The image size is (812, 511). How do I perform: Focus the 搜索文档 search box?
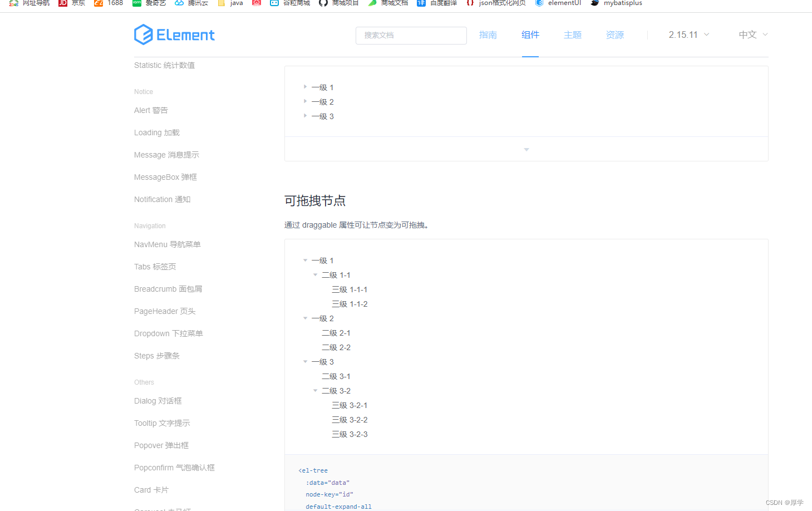[x=411, y=35]
